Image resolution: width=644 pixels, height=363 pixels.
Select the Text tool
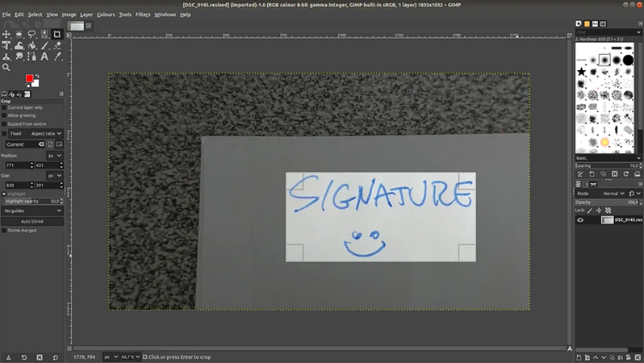coord(44,56)
